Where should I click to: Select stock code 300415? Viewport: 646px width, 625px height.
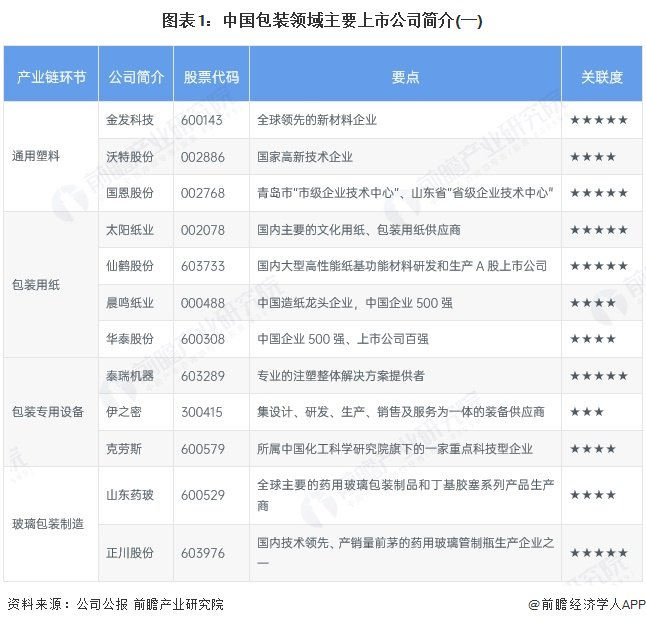pyautogui.click(x=202, y=412)
